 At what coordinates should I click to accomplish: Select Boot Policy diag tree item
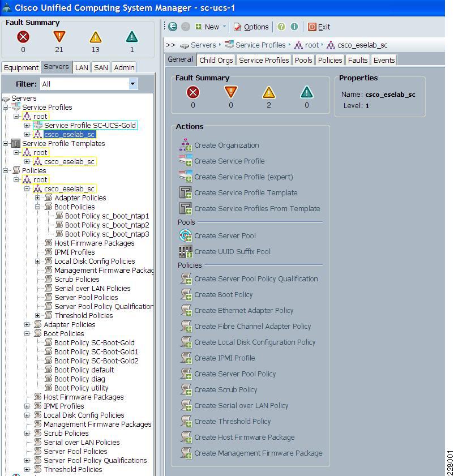[x=80, y=379]
